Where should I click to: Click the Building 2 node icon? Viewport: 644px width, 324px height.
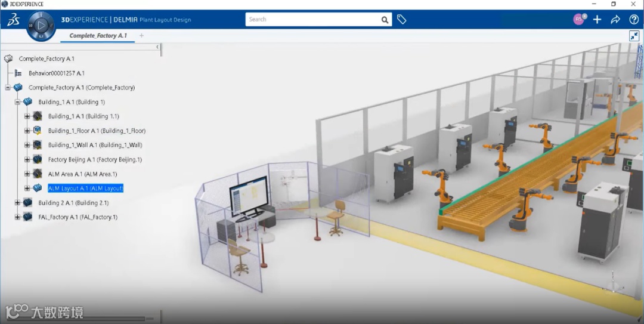click(x=27, y=202)
